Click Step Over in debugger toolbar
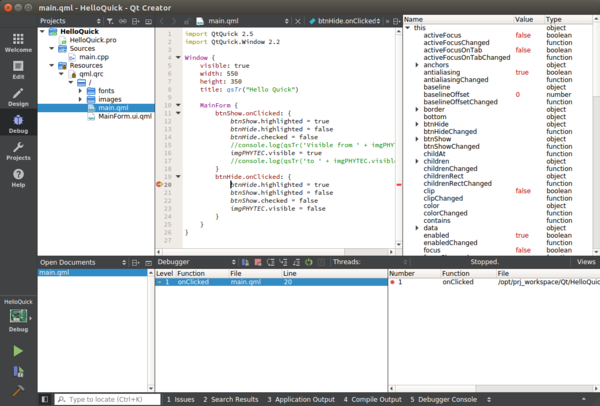Screen dimensions: 600x406 (x=271, y=262)
